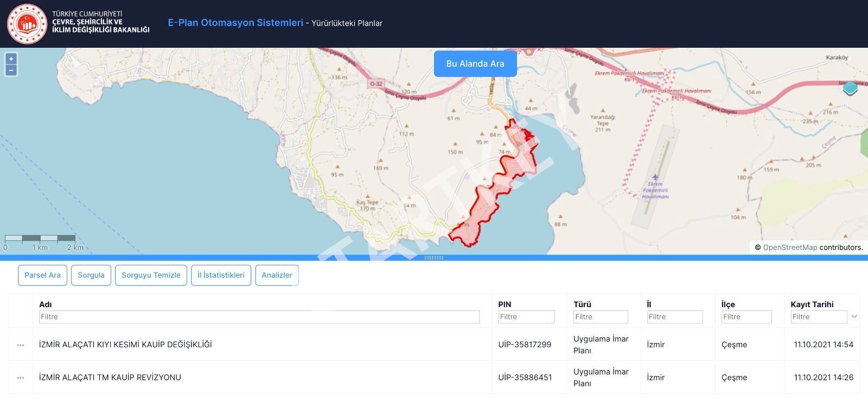The height and width of the screenshot is (407, 868).
Task: Click the Parsel Ara button
Action: (x=42, y=275)
